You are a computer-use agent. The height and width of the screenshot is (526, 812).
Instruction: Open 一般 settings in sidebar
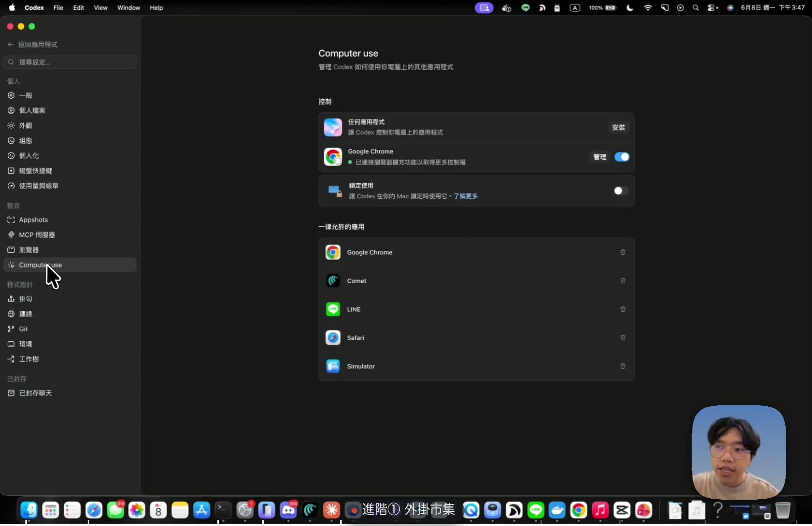[70, 95]
